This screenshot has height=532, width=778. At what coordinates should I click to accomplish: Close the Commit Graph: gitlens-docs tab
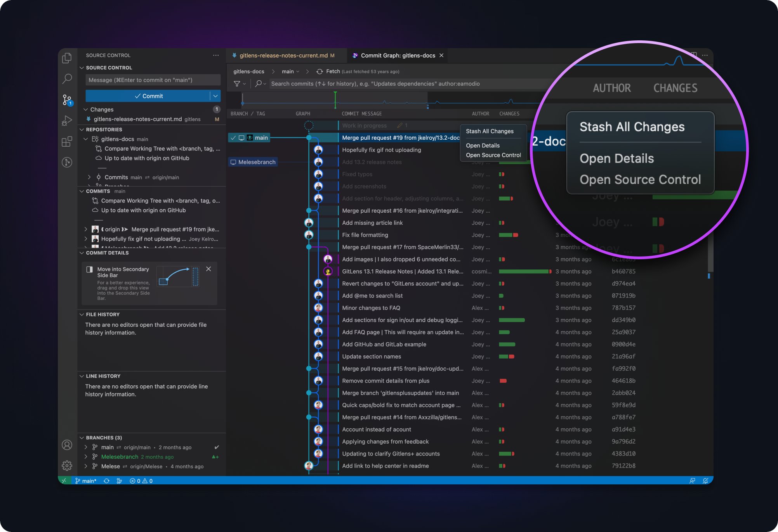click(441, 55)
